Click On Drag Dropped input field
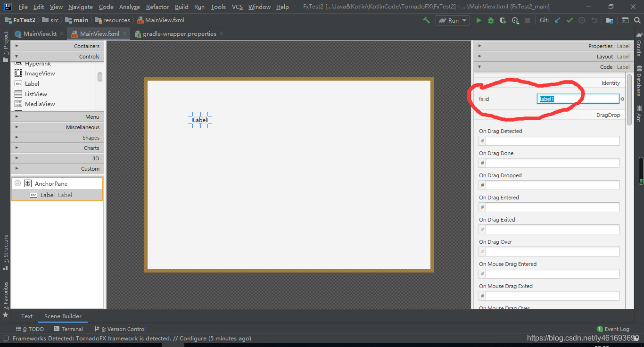This screenshot has width=644, height=347. [552, 185]
